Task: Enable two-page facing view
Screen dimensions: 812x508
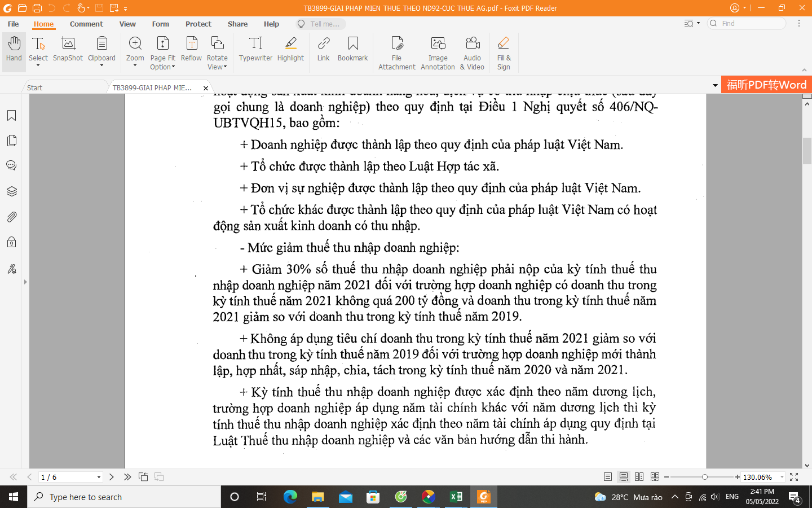Action: pyautogui.click(x=639, y=477)
